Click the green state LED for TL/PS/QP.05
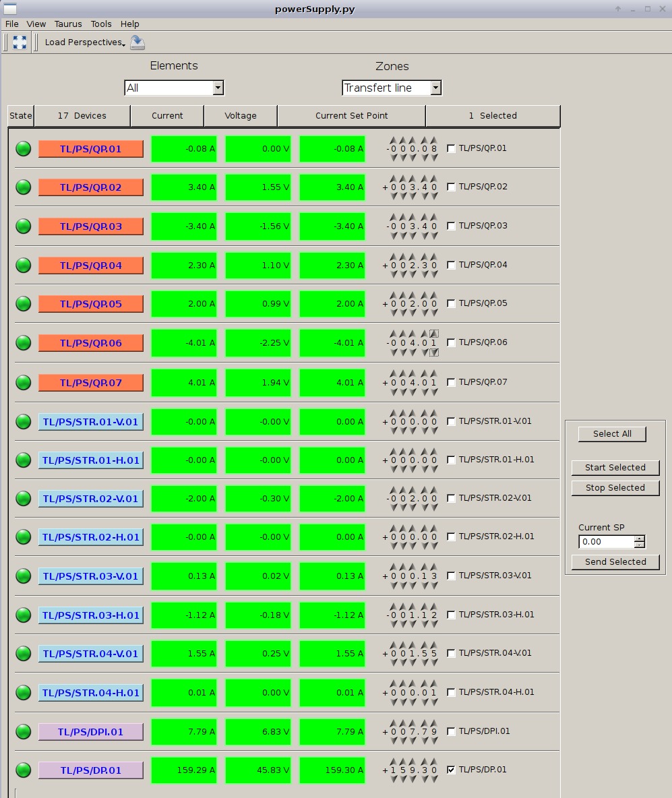 (x=24, y=304)
